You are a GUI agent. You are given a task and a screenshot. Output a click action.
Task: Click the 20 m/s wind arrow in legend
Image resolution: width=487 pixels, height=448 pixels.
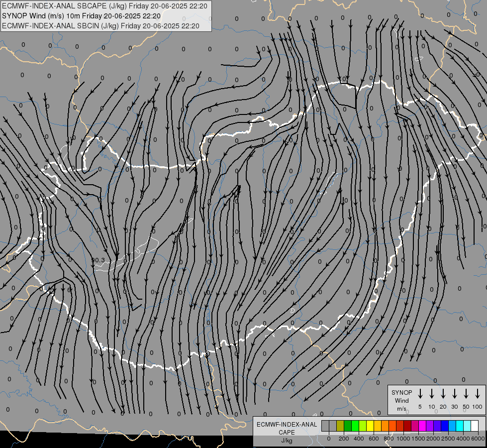(x=443, y=394)
